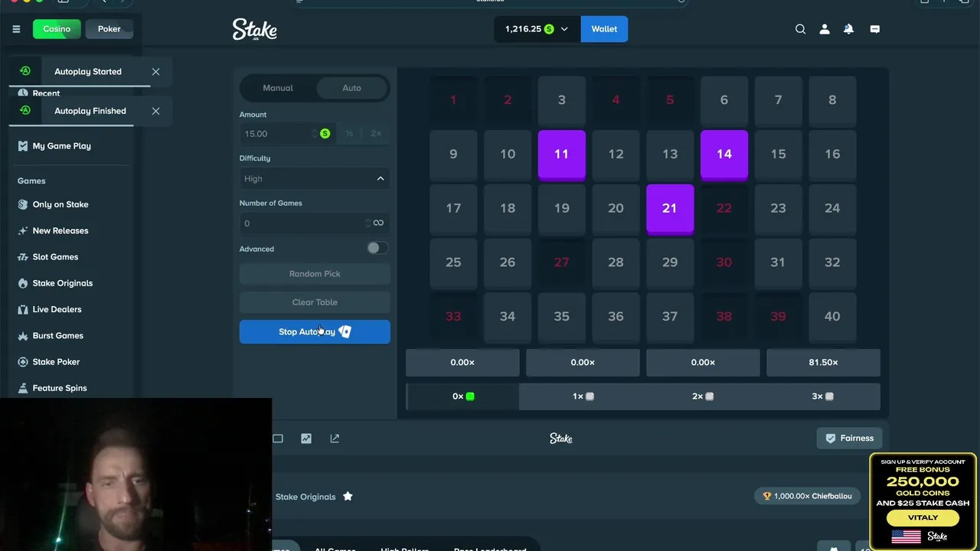The height and width of the screenshot is (551, 980).
Task: Open the Difficulty High dropdown
Action: (315, 178)
